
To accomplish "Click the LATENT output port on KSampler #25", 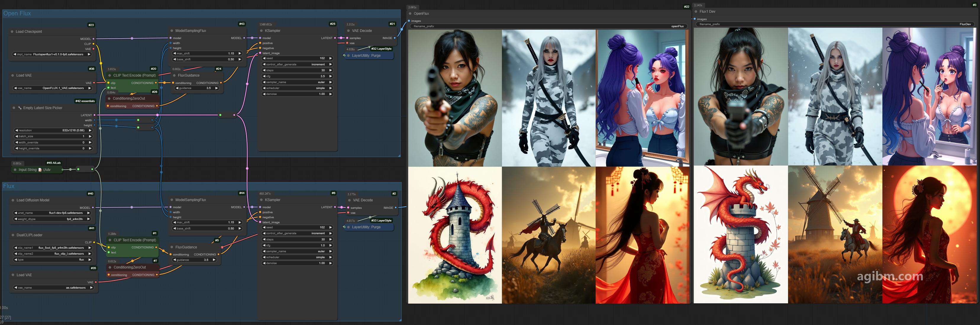I will (x=335, y=38).
